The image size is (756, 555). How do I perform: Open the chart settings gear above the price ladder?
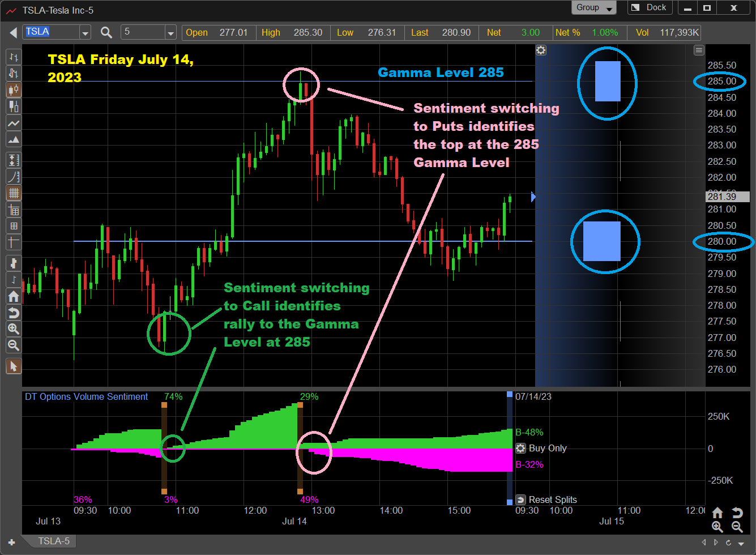(541, 50)
